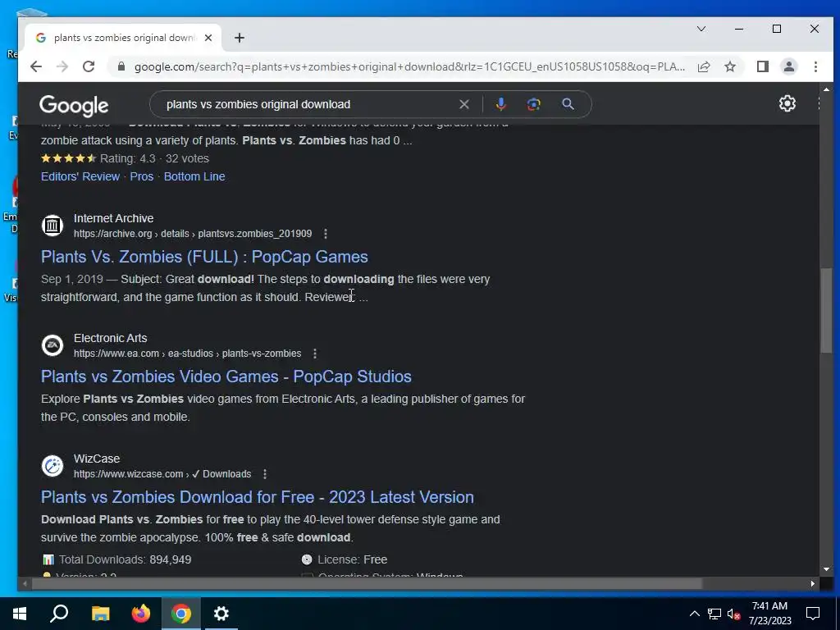The width and height of the screenshot is (840, 630).
Task: Click the 'Internet Archive' site name
Action: pyautogui.click(x=113, y=218)
